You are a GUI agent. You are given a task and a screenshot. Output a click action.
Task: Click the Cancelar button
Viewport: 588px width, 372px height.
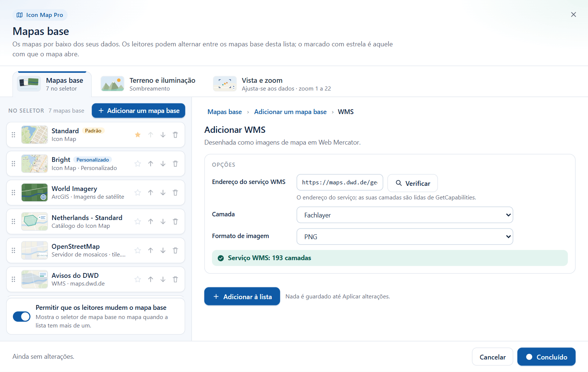point(492,357)
